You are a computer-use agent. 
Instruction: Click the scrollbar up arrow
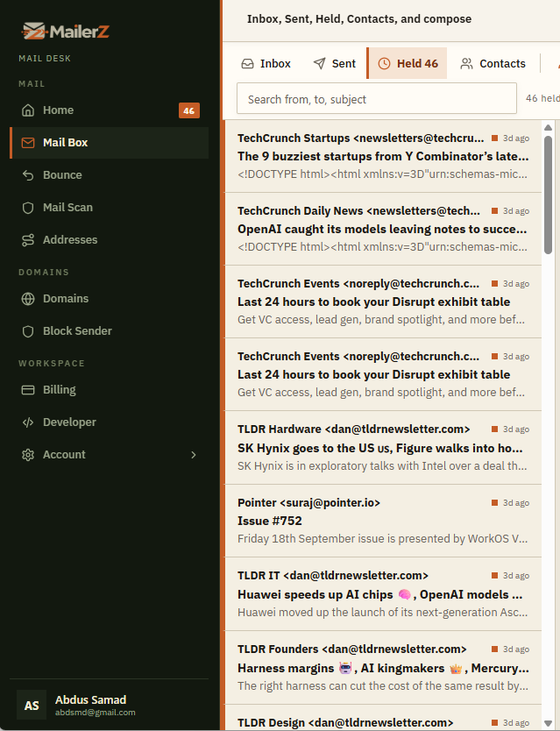pos(549,127)
